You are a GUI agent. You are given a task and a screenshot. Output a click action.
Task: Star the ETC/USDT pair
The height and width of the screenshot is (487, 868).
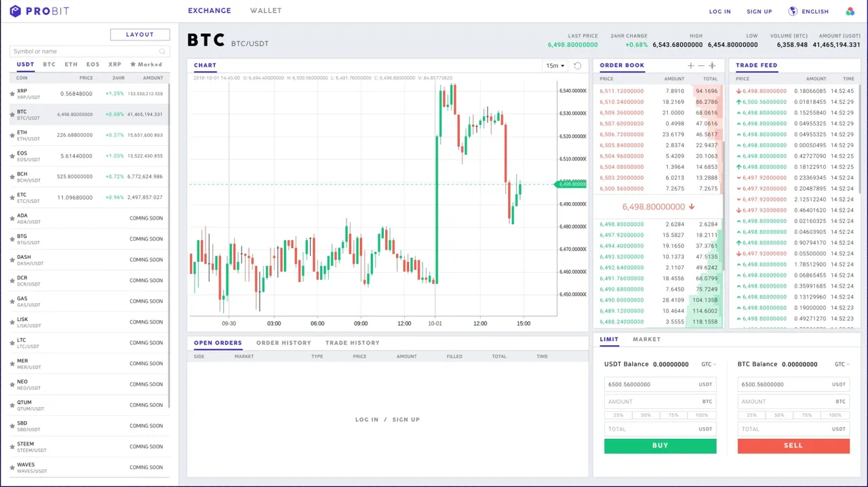click(12, 197)
